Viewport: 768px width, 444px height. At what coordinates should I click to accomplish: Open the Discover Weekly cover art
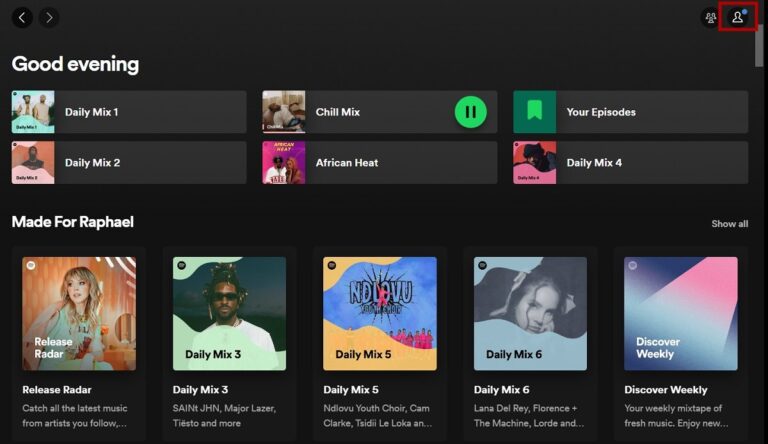pyautogui.click(x=680, y=313)
